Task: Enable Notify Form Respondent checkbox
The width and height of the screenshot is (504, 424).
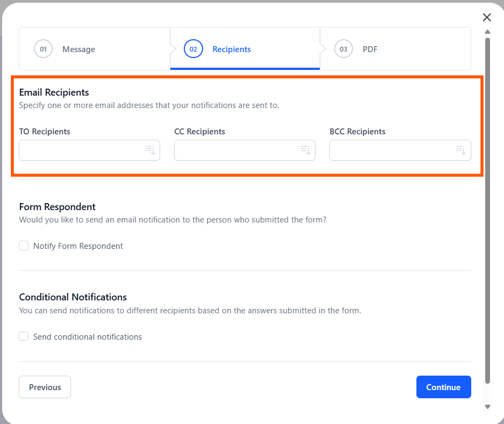Action: click(24, 246)
